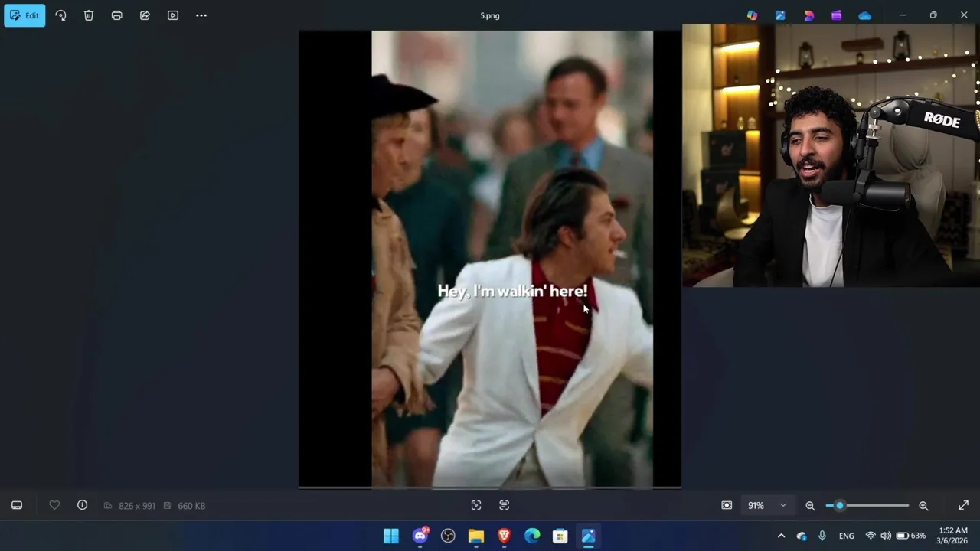
Task: Show file info panel with the info icon
Action: (x=82, y=505)
